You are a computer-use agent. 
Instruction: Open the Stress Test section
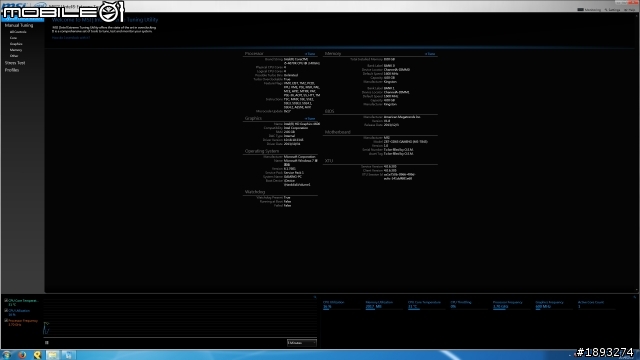(x=15, y=63)
